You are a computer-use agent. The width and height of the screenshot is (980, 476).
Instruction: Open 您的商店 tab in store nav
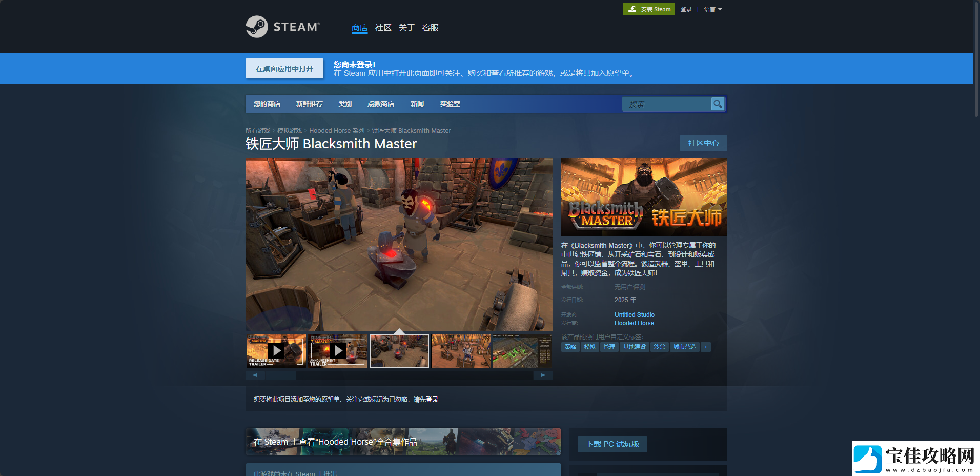267,104
